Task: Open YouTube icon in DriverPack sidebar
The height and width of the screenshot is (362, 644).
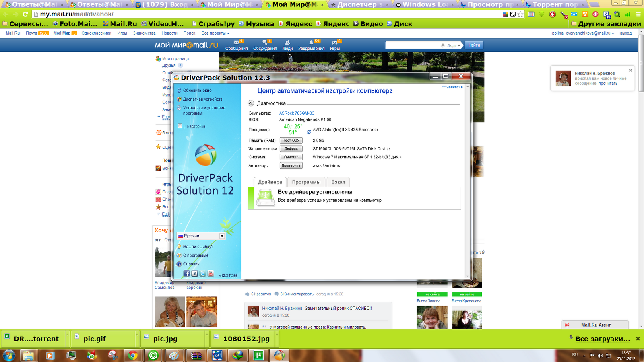Action: tap(211, 274)
